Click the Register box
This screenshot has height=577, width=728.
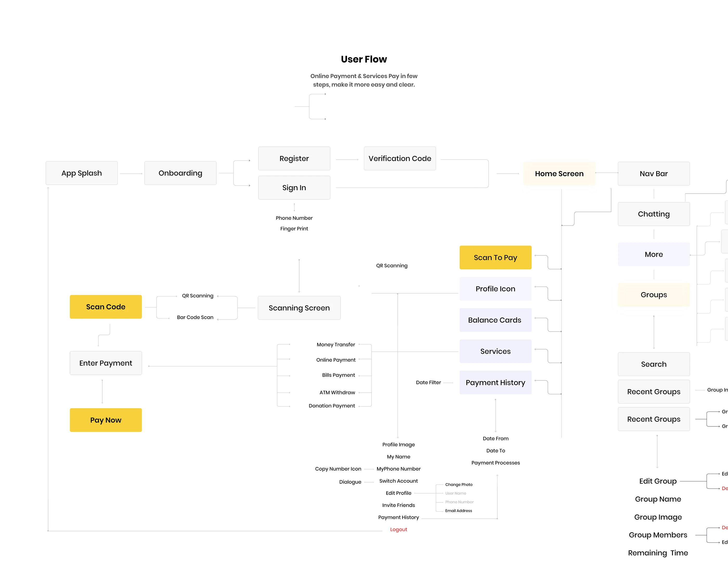pyautogui.click(x=294, y=159)
